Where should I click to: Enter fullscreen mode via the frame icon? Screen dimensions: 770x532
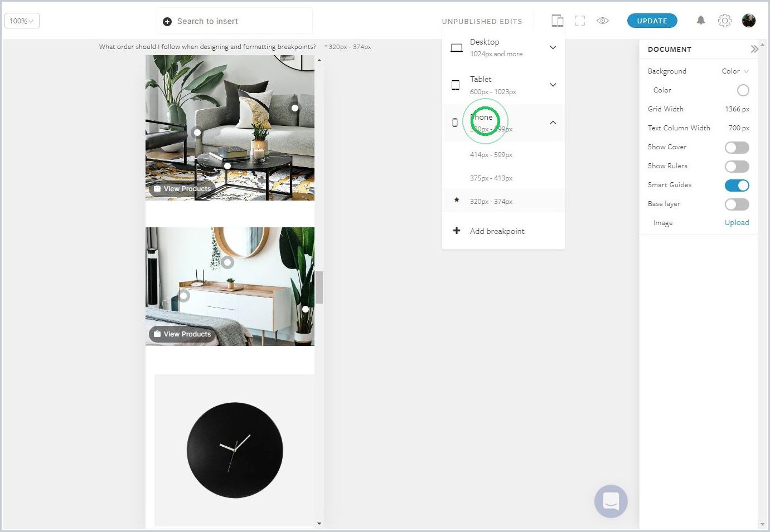(580, 21)
